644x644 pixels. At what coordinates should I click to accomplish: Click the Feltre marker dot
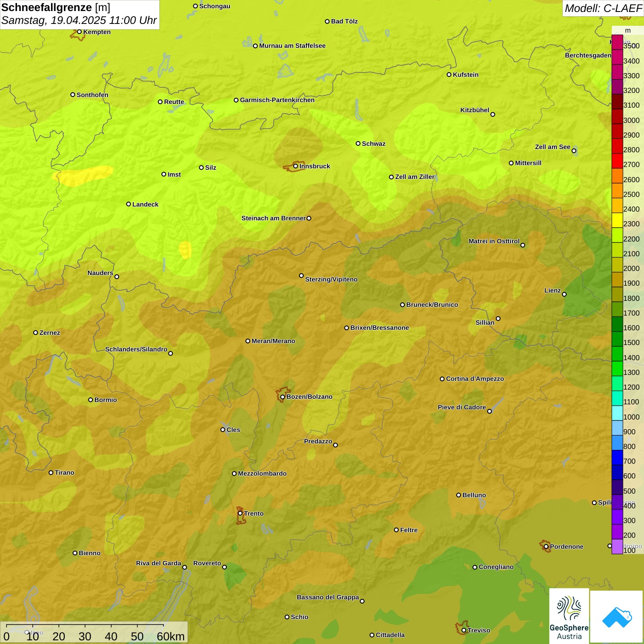[x=396, y=530]
